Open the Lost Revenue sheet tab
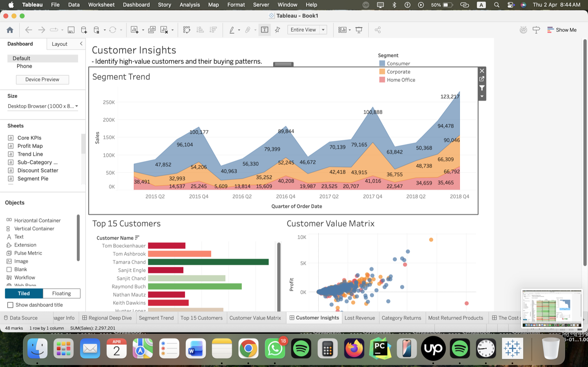Viewport: 588px width, 367px height. pos(359,318)
